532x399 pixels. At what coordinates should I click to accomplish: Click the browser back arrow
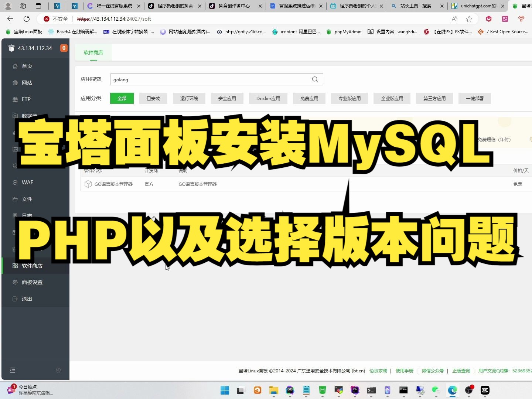point(10,19)
